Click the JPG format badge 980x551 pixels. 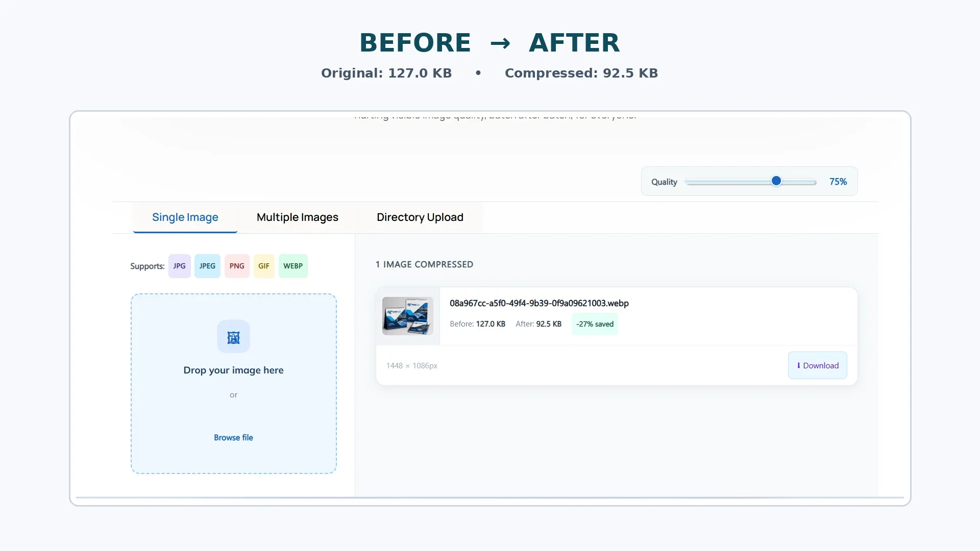coord(179,266)
